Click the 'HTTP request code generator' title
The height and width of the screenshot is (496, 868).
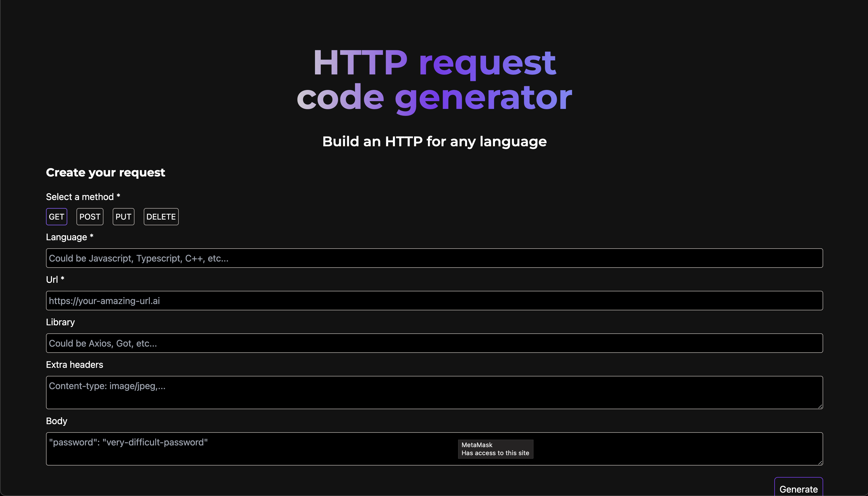pos(434,80)
